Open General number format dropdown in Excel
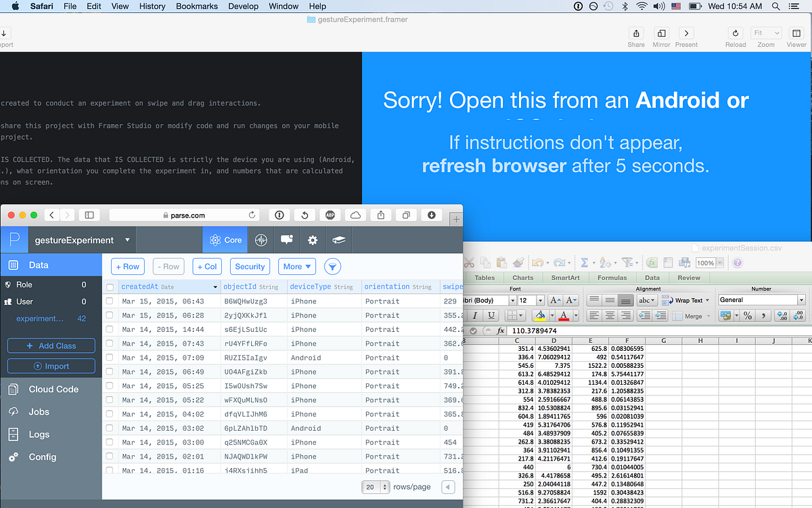812x508 pixels. click(x=801, y=300)
